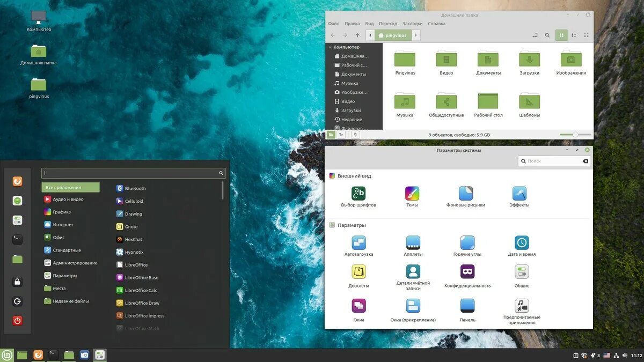Open the Вид menu in file manager
This screenshot has width=644, height=362.
pyautogui.click(x=369, y=24)
